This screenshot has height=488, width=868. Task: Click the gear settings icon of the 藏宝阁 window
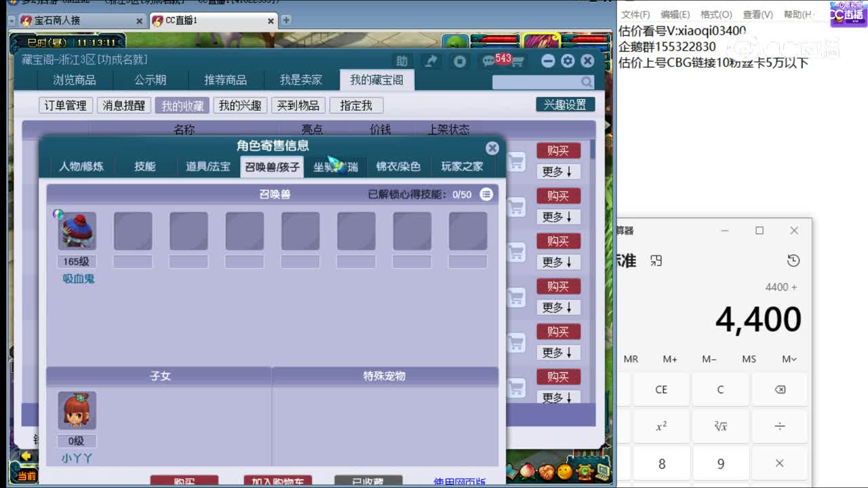click(x=568, y=60)
